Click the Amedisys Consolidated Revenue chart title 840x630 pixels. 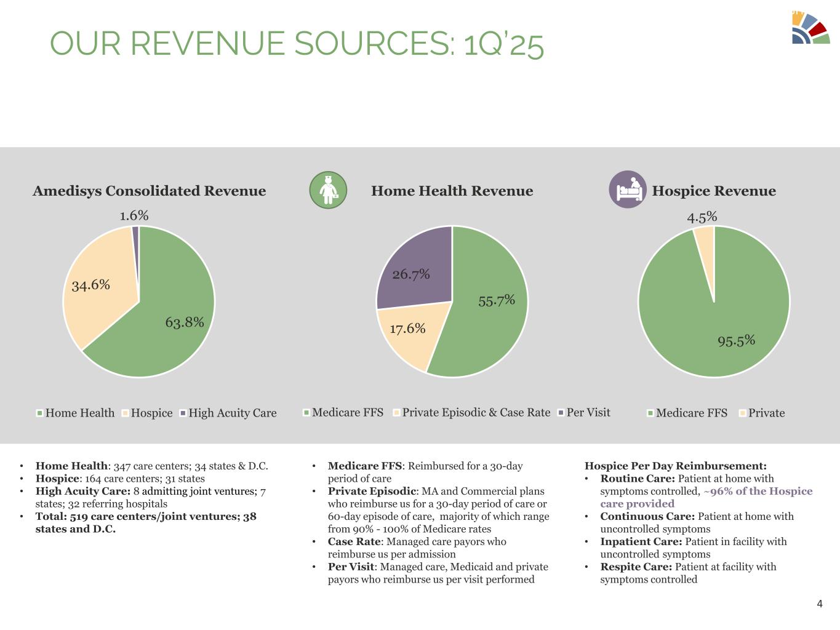pos(149,191)
